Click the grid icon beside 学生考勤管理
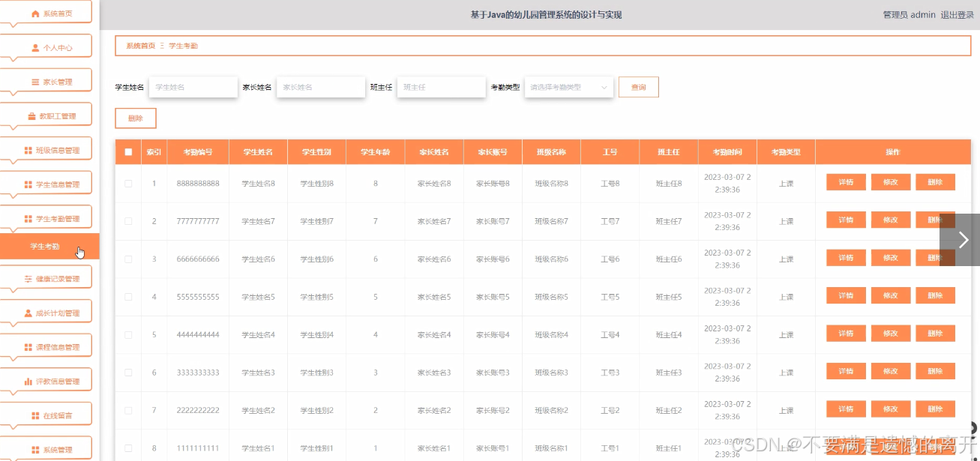The image size is (980, 461). tap(28, 219)
